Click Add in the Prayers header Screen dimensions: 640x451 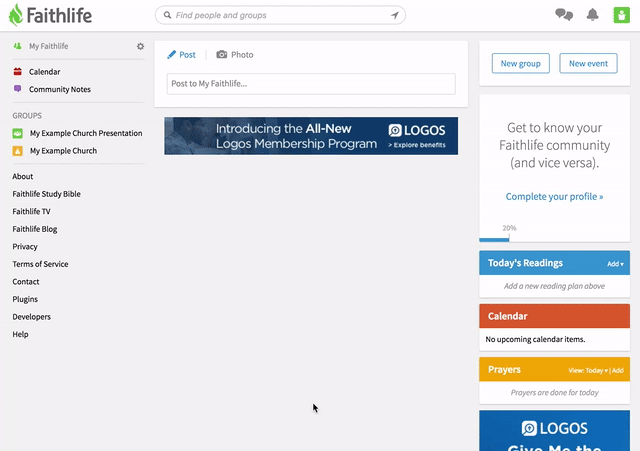(618, 371)
